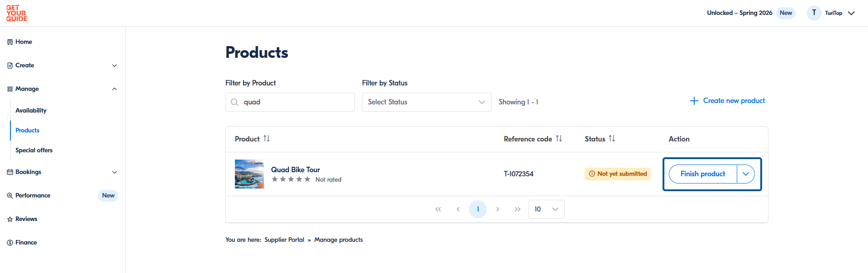868x273 pixels.
Task: Change rows per page dropdown
Action: 546,209
